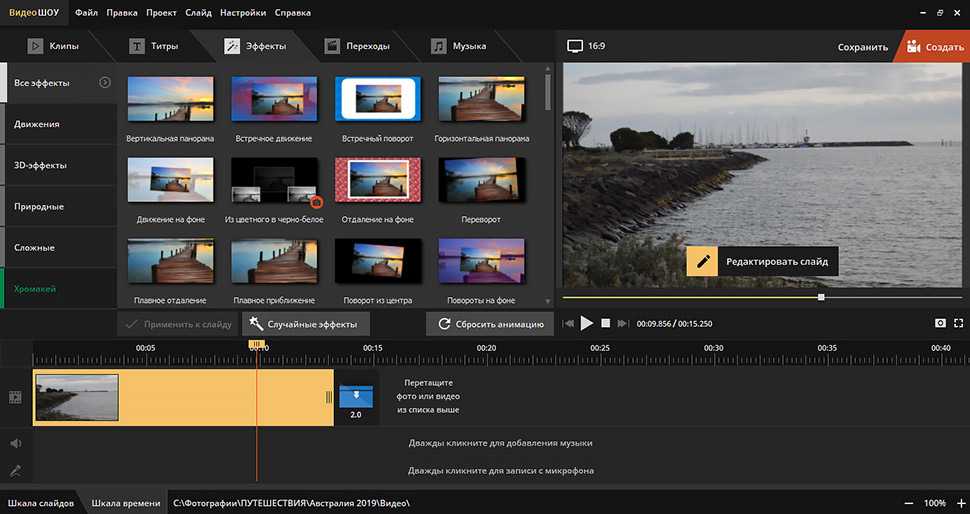The height and width of the screenshot is (514, 970).
Task: Expand the Все эффекты category arrow
Action: pos(105,82)
